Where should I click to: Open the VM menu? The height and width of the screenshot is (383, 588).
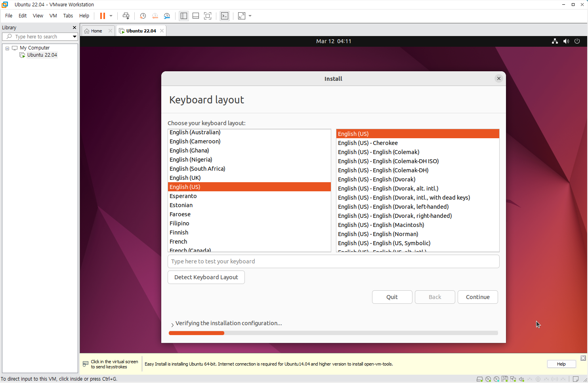tap(53, 16)
